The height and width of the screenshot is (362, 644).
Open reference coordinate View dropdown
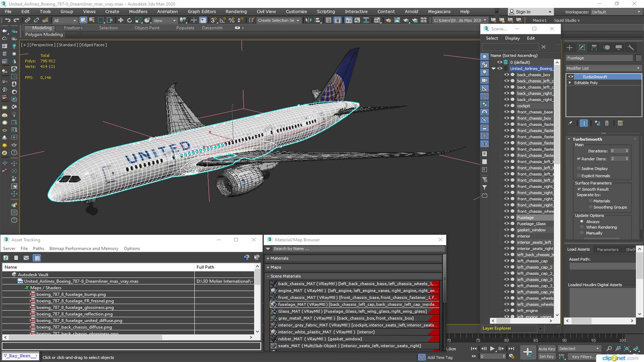click(165, 20)
